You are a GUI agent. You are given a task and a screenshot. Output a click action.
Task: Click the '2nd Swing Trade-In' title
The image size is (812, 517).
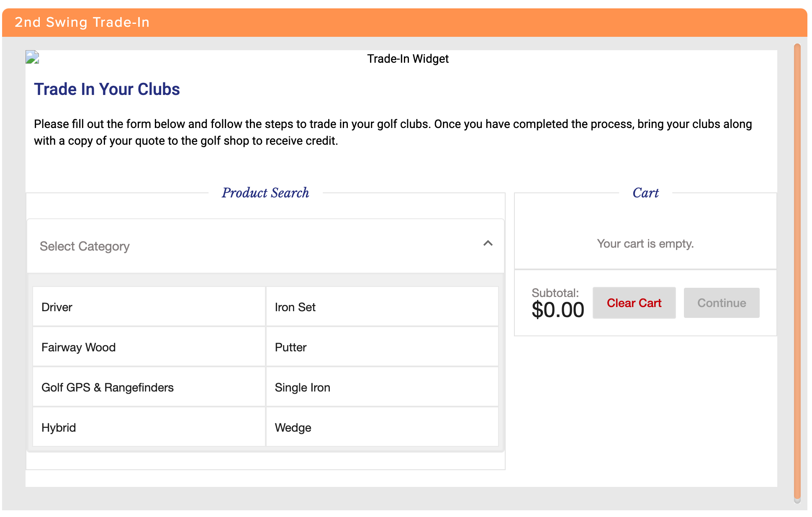click(82, 22)
